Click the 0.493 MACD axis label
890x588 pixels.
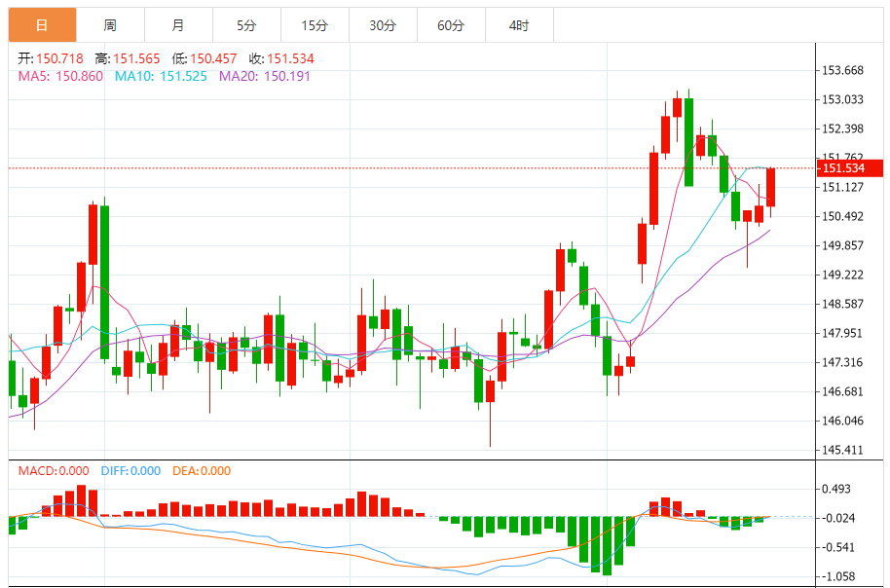coord(836,489)
